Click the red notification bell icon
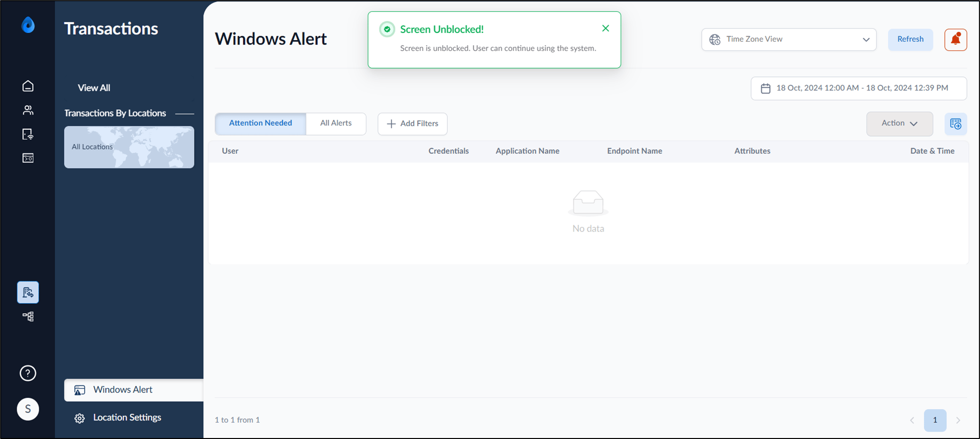The width and height of the screenshot is (980, 439). (x=956, y=40)
